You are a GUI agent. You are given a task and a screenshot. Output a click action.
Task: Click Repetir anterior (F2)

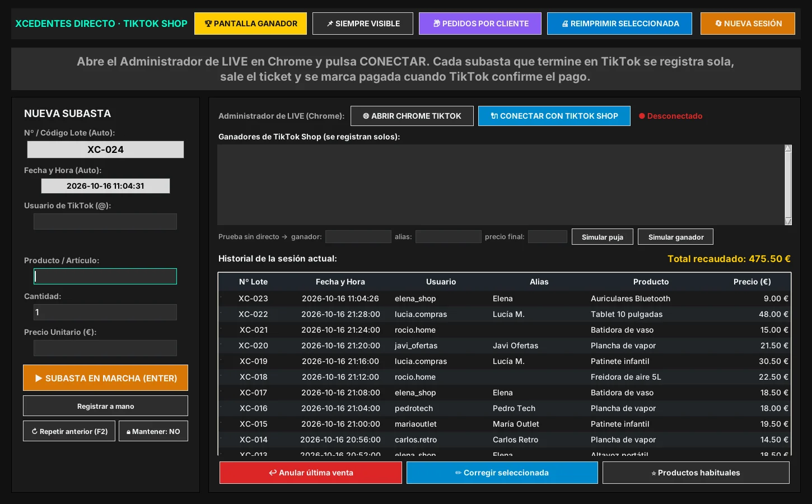69,431
